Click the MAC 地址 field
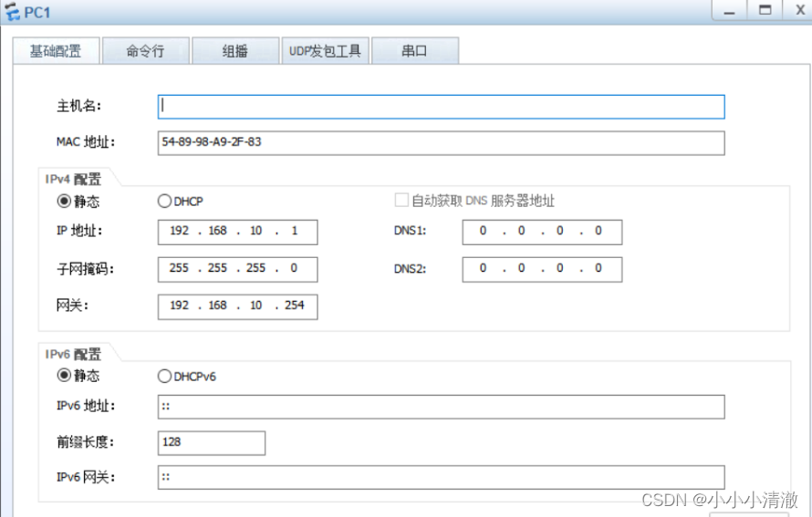This screenshot has height=517, width=812. tap(442, 143)
